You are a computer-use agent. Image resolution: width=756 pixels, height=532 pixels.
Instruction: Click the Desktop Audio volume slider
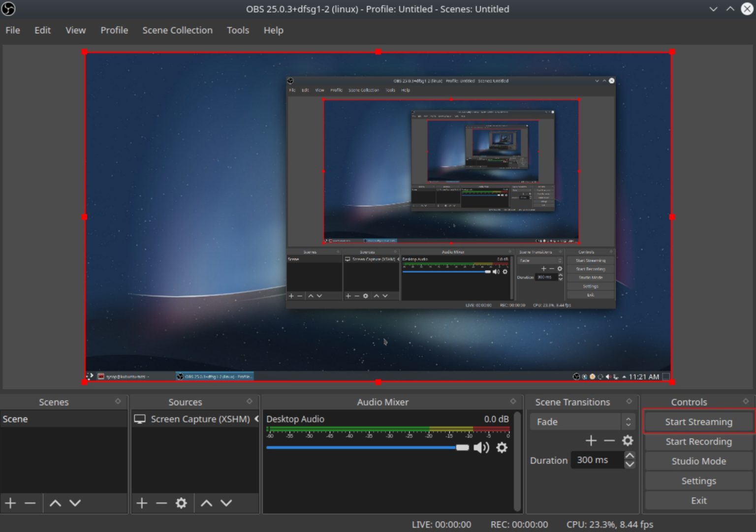(x=367, y=447)
